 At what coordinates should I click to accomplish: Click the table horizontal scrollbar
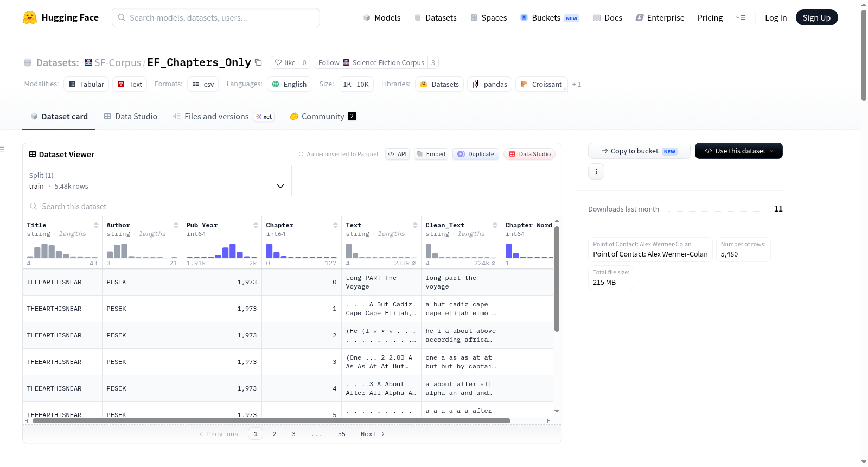(271, 420)
